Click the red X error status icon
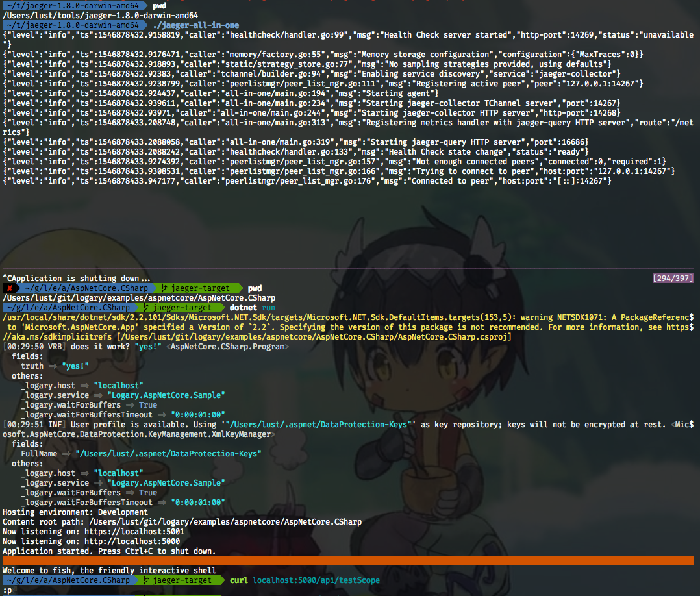Image resolution: width=700 pixels, height=596 pixels. [9, 288]
